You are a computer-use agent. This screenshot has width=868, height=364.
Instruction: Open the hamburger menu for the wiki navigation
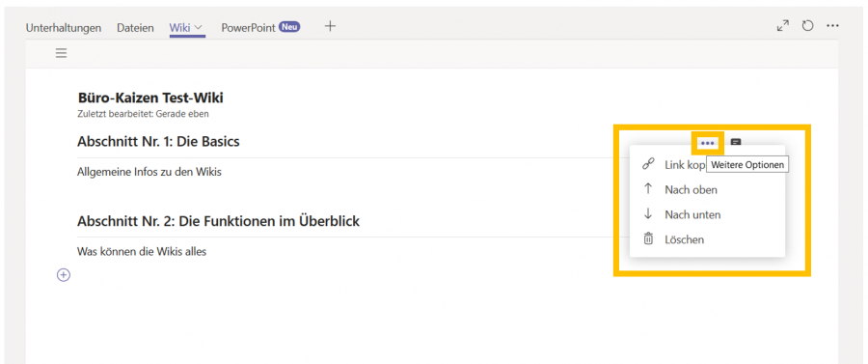[61, 53]
